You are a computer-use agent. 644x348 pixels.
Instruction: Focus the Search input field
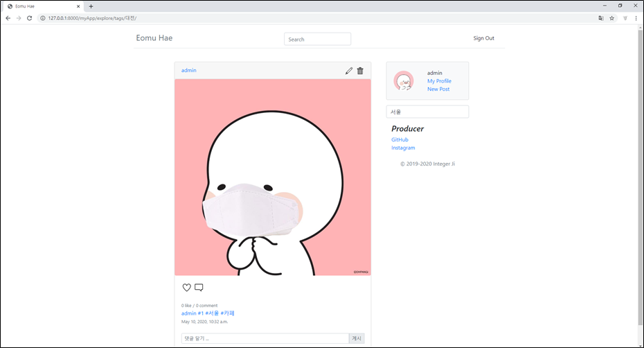tap(317, 39)
